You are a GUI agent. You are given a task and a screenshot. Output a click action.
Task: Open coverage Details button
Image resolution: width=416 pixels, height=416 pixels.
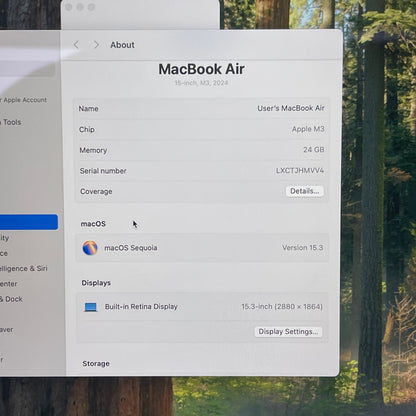point(305,191)
